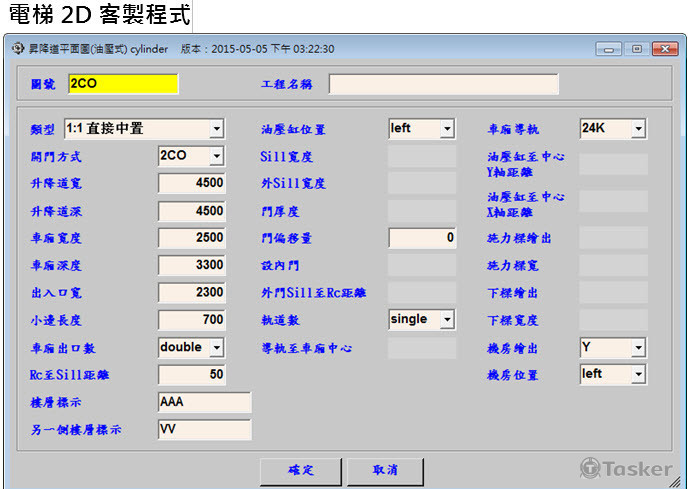This screenshot has height=489, width=689.
Task: Click the disabled 下樑繪出 field
Action: [x=613, y=293]
